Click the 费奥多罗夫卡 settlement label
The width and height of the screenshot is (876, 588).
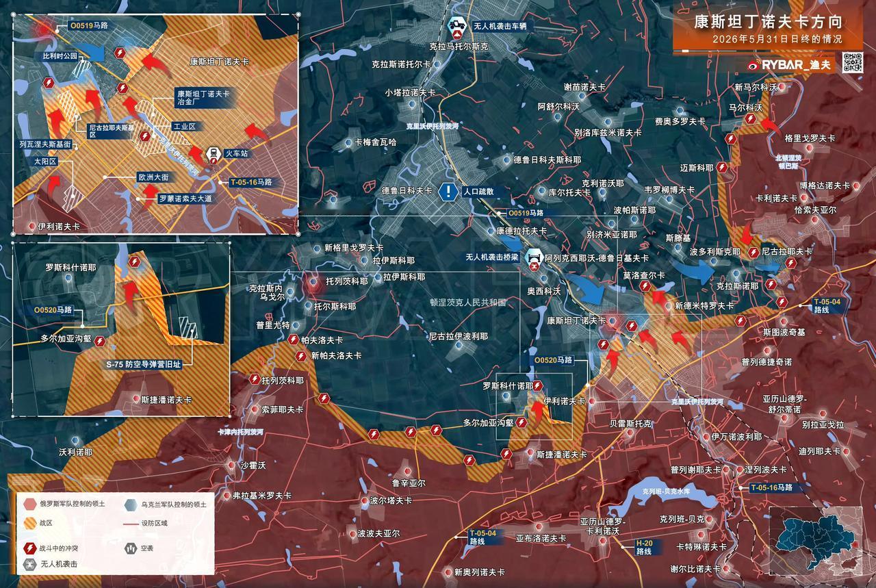pos(680,121)
